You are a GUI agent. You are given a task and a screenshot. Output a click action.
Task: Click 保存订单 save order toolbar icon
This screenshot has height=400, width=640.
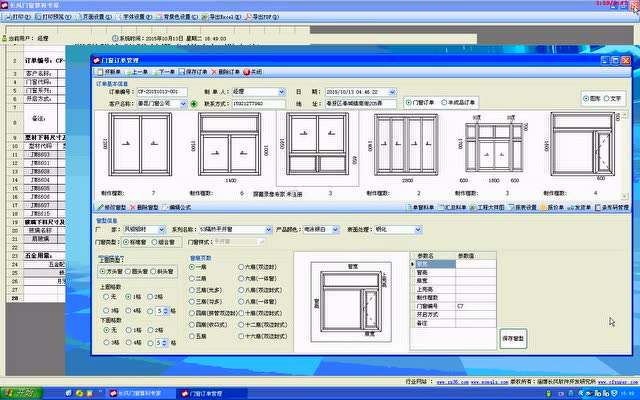(193, 72)
